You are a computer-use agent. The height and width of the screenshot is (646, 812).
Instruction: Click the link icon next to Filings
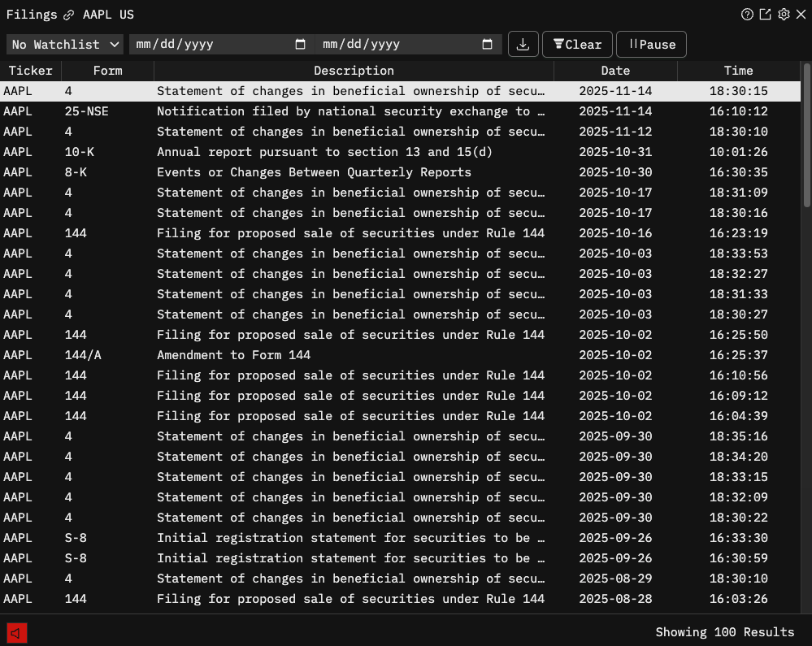click(67, 14)
